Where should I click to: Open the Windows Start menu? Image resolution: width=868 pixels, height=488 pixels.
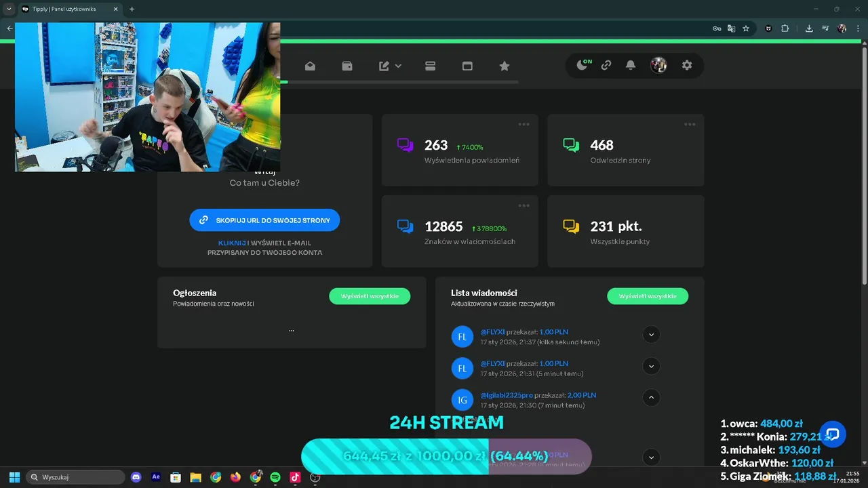14,477
